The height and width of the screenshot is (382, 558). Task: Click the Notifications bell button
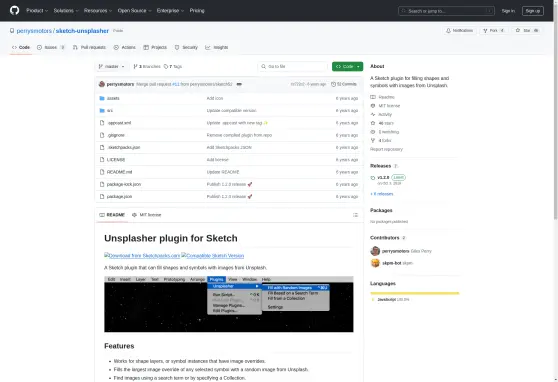click(459, 31)
